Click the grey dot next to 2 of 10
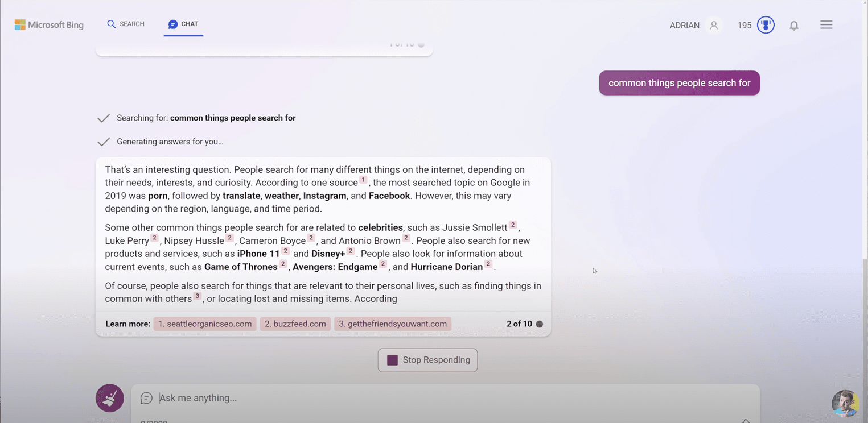The image size is (868, 423). click(x=540, y=324)
